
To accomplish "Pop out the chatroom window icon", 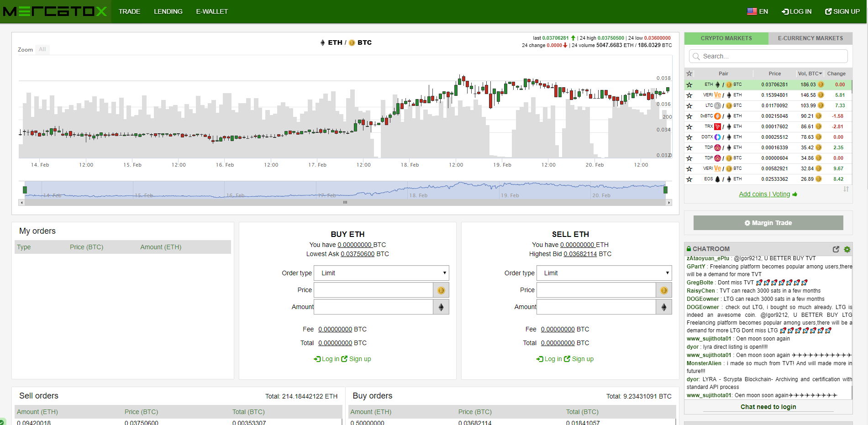I will 836,249.
